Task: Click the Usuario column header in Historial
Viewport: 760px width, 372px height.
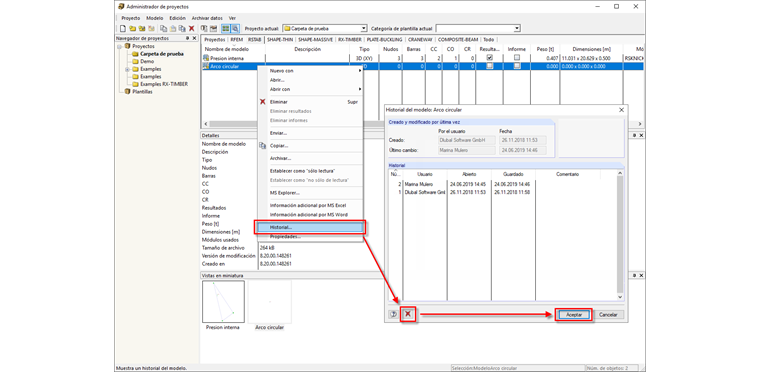Action: click(425, 174)
